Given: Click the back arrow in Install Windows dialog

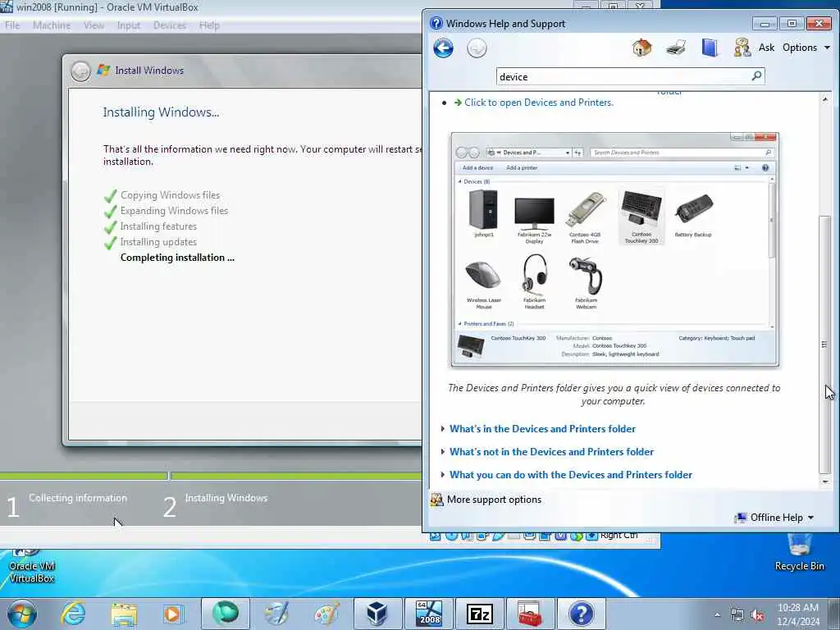Looking at the screenshot, I should click(x=81, y=71).
